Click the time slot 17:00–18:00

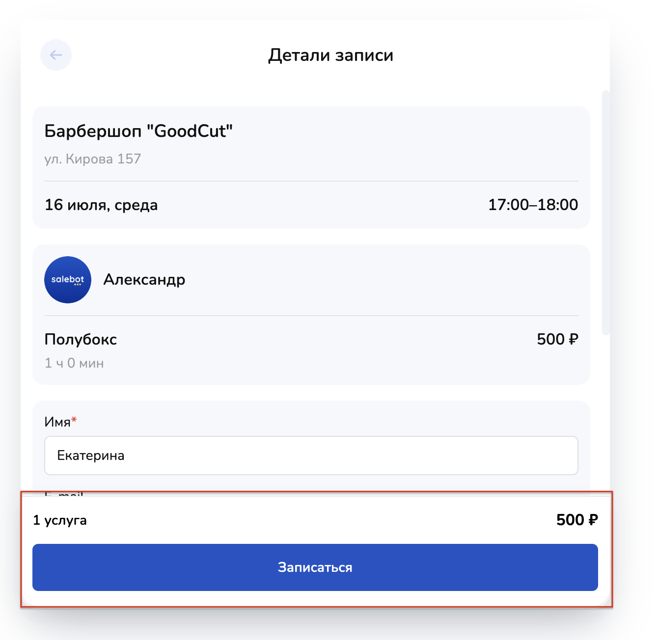[x=533, y=205]
